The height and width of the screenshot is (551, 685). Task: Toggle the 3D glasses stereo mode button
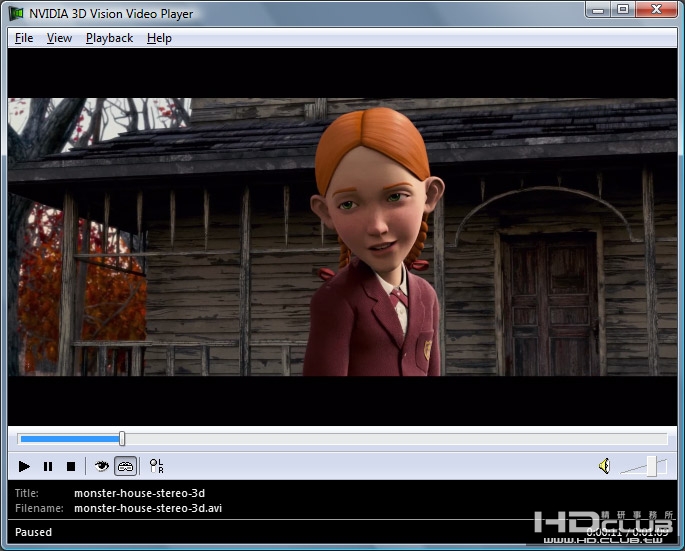click(x=125, y=466)
